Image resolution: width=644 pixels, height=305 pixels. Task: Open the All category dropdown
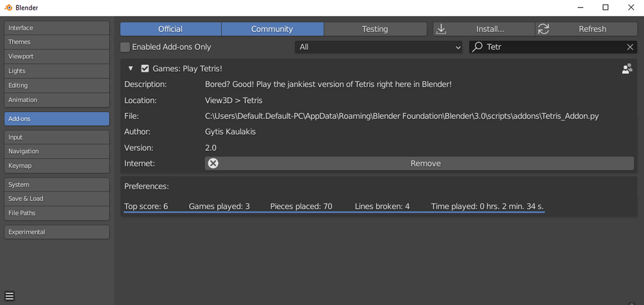click(379, 47)
